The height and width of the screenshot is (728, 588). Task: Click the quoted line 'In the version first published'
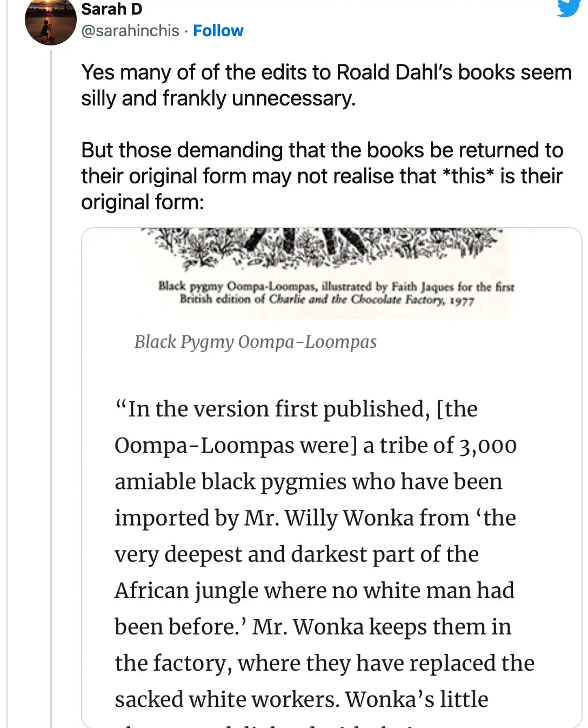296,409
